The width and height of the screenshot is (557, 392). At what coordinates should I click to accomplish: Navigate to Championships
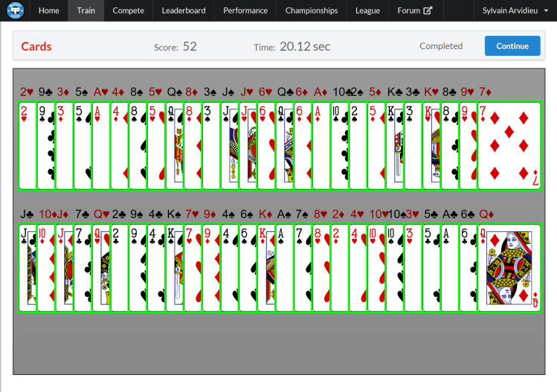pos(312,11)
